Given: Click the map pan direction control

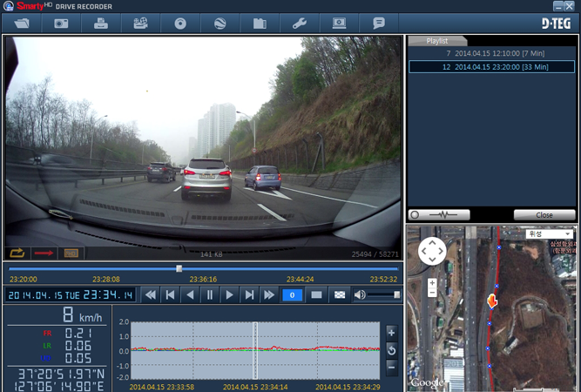Looking at the screenshot, I should (432, 251).
